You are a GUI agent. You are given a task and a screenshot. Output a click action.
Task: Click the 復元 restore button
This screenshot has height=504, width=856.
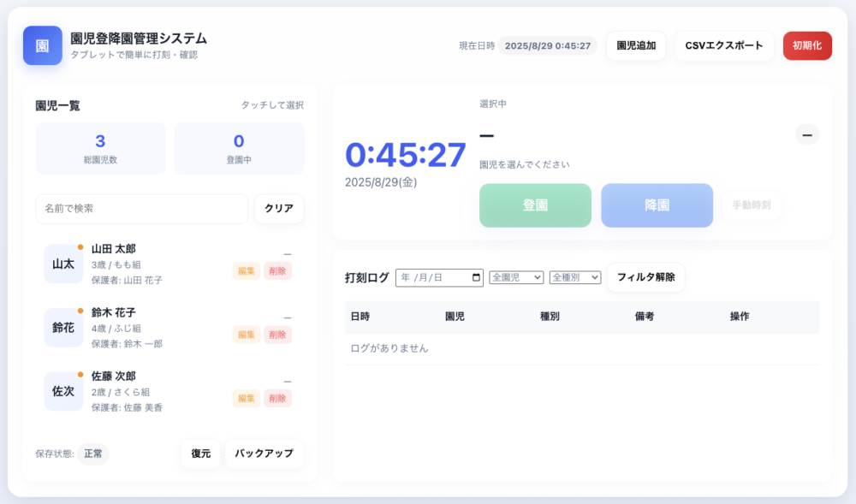(x=201, y=454)
